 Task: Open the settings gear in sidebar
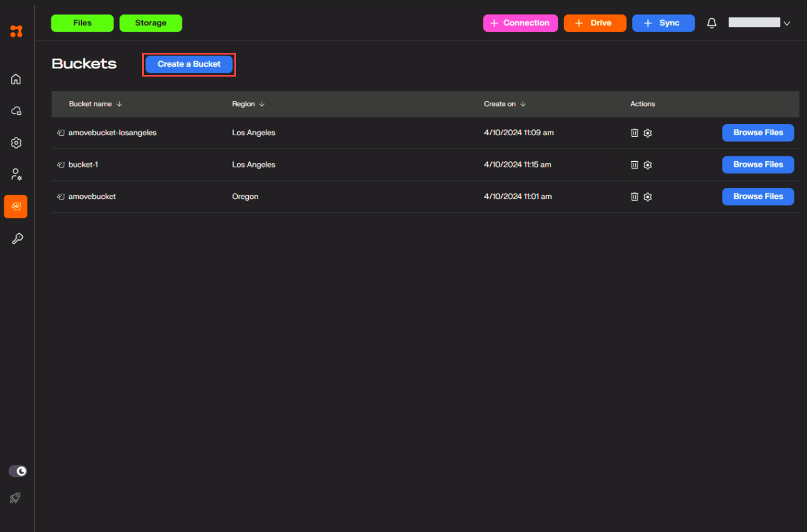pyautogui.click(x=16, y=143)
